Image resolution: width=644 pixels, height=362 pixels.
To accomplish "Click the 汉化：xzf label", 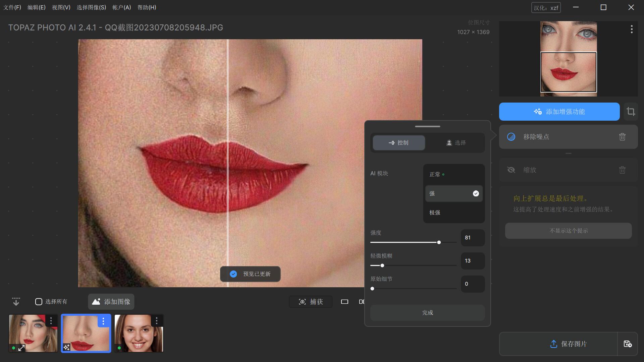I will coord(546,8).
